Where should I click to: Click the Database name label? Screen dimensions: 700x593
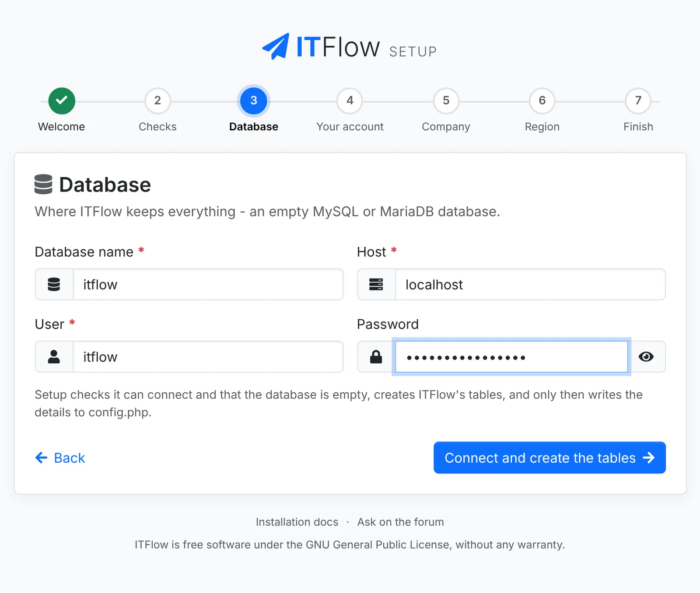[x=84, y=252]
